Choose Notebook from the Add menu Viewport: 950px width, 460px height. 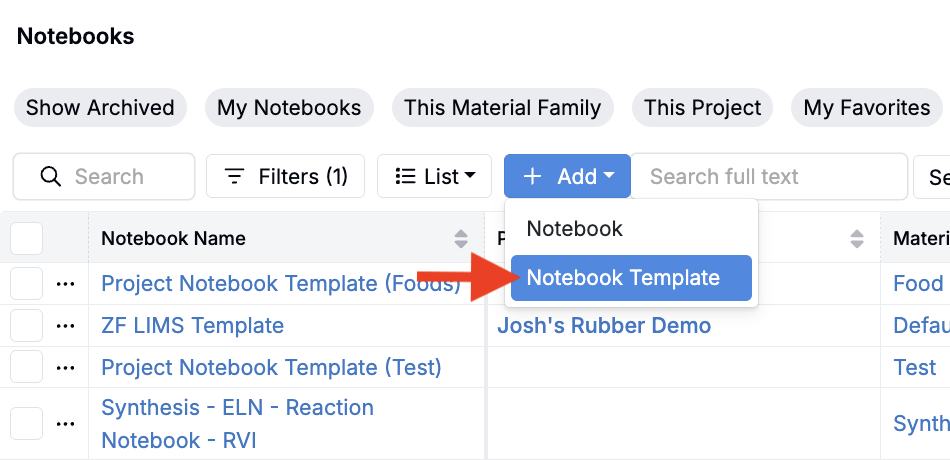[575, 229]
